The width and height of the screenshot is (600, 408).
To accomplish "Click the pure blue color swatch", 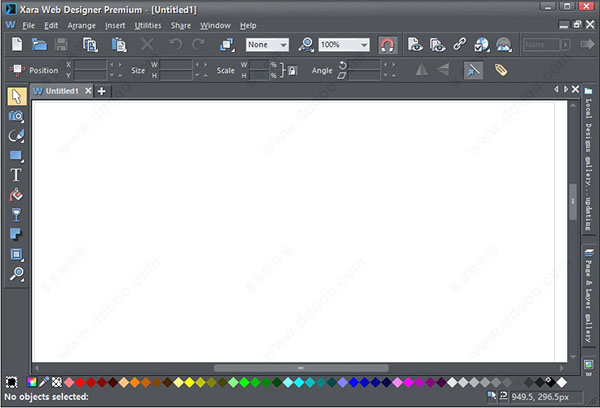I will pos(354,382).
